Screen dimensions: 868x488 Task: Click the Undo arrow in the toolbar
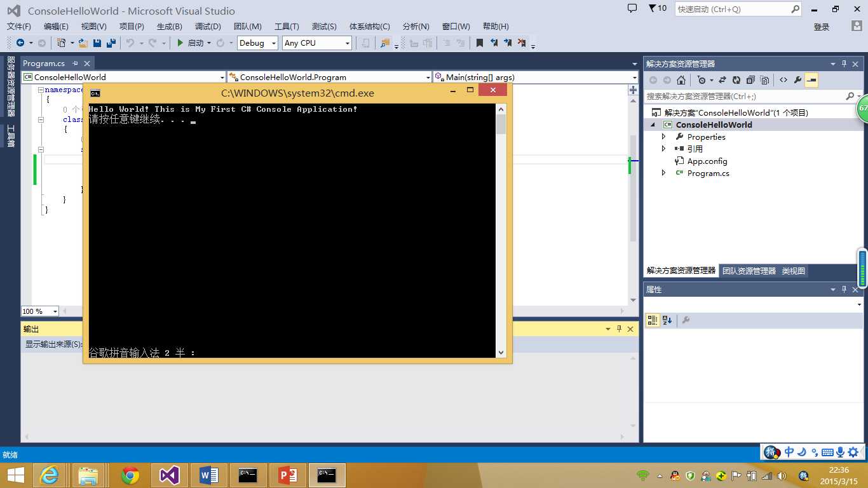(130, 43)
